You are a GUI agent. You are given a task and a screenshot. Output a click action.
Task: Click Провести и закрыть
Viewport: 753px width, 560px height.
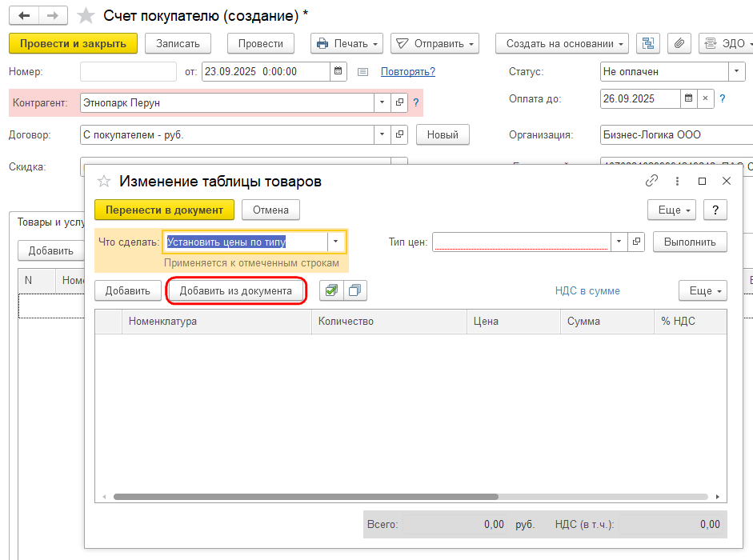pyautogui.click(x=73, y=44)
